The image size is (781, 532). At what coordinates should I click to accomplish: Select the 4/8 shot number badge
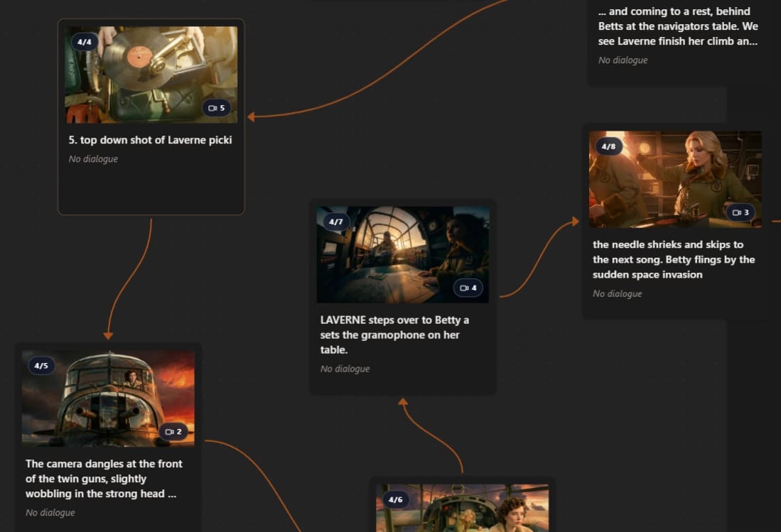(608, 147)
